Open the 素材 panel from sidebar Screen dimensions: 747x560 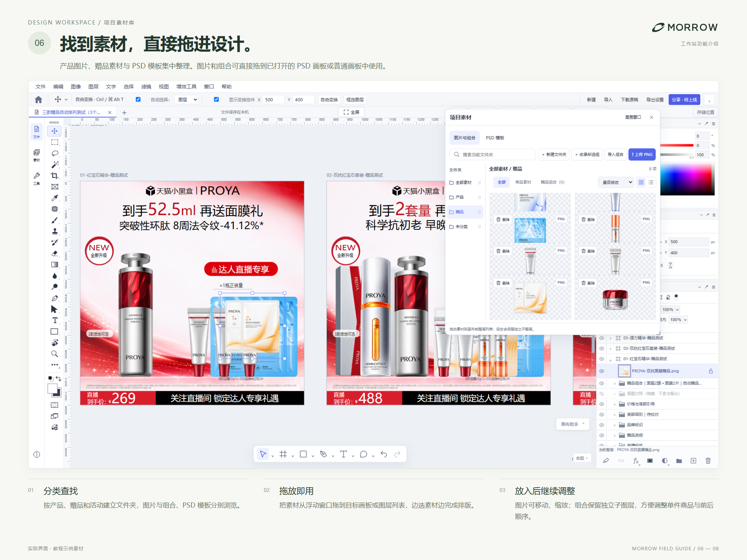(x=37, y=155)
